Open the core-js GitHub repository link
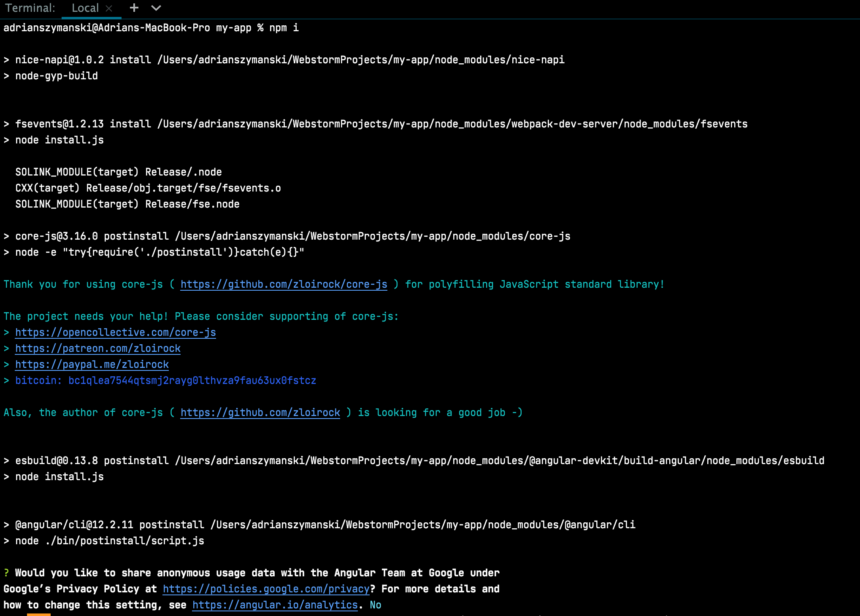Screen dimensions: 860x616 [x=283, y=284]
